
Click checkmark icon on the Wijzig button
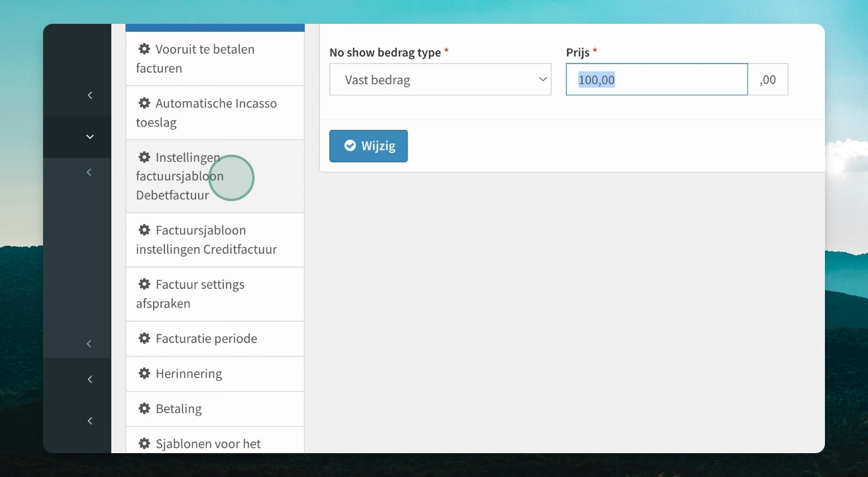pos(350,146)
